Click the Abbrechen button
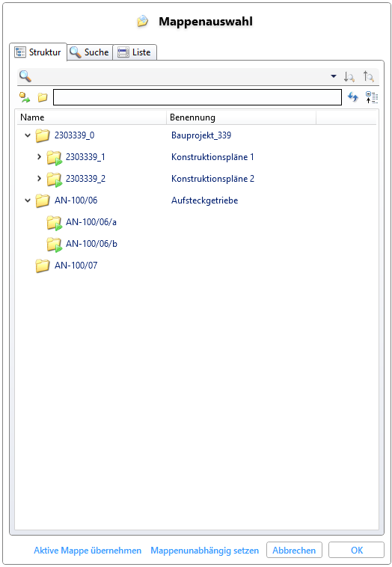Image resolution: width=392 pixels, height=567 pixels. click(x=294, y=550)
